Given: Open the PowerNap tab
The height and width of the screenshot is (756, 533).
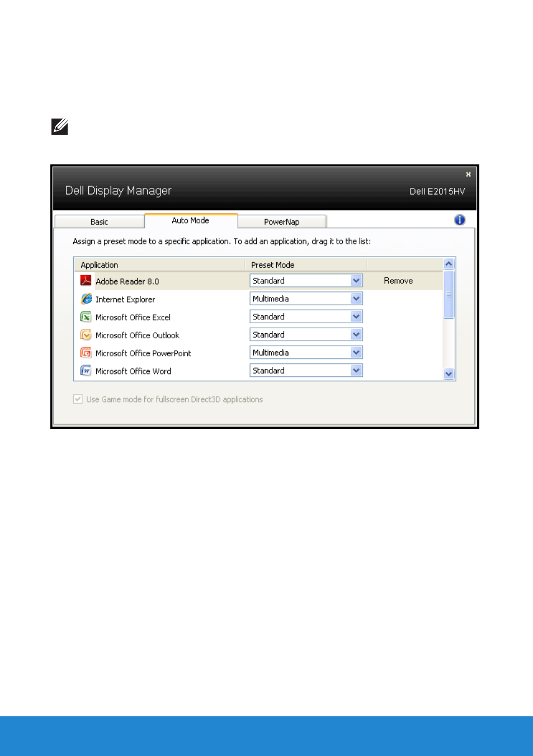Looking at the screenshot, I should click(x=282, y=221).
